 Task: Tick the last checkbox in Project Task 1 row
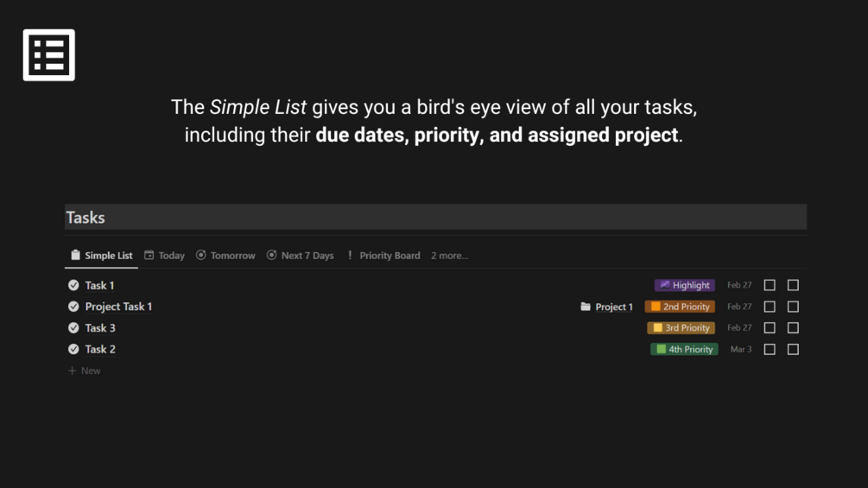(793, 307)
